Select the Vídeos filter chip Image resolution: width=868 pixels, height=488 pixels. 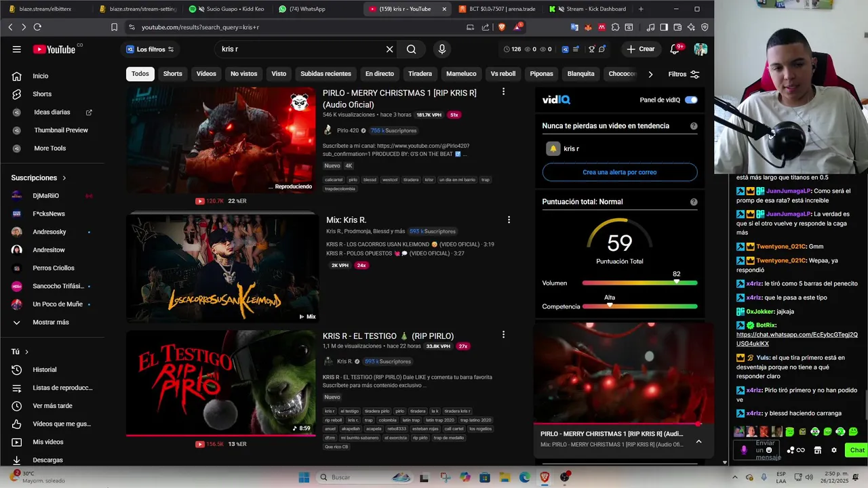[206, 74]
